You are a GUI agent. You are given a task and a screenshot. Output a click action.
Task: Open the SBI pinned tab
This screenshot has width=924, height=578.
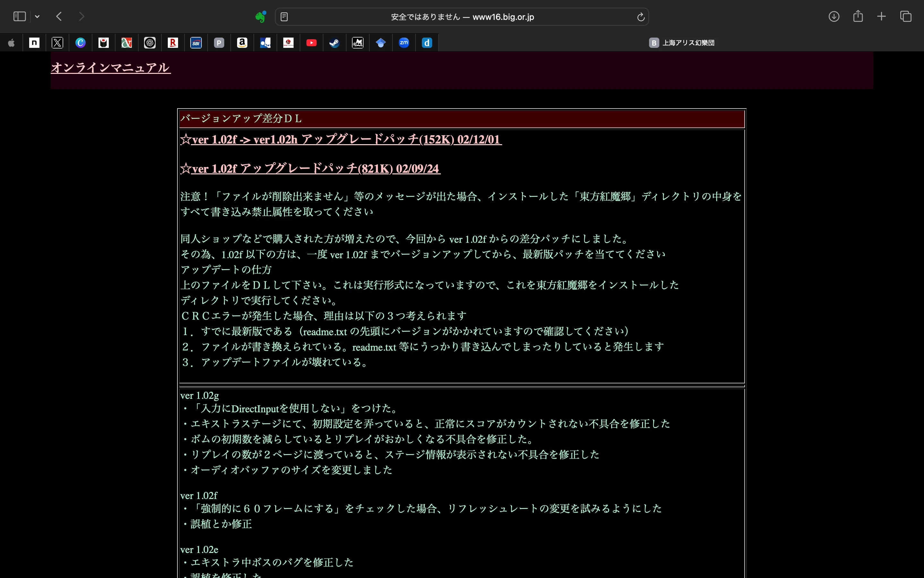196,43
